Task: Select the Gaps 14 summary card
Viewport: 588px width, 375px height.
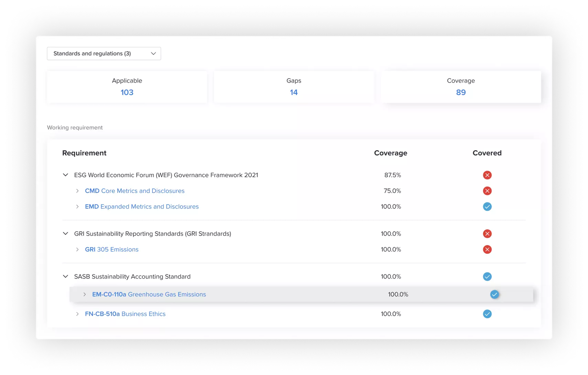Action: (x=294, y=87)
